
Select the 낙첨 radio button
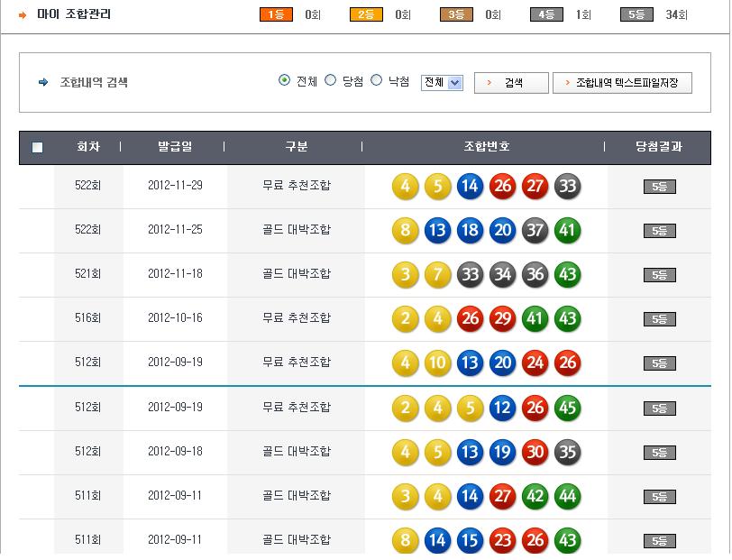(377, 80)
